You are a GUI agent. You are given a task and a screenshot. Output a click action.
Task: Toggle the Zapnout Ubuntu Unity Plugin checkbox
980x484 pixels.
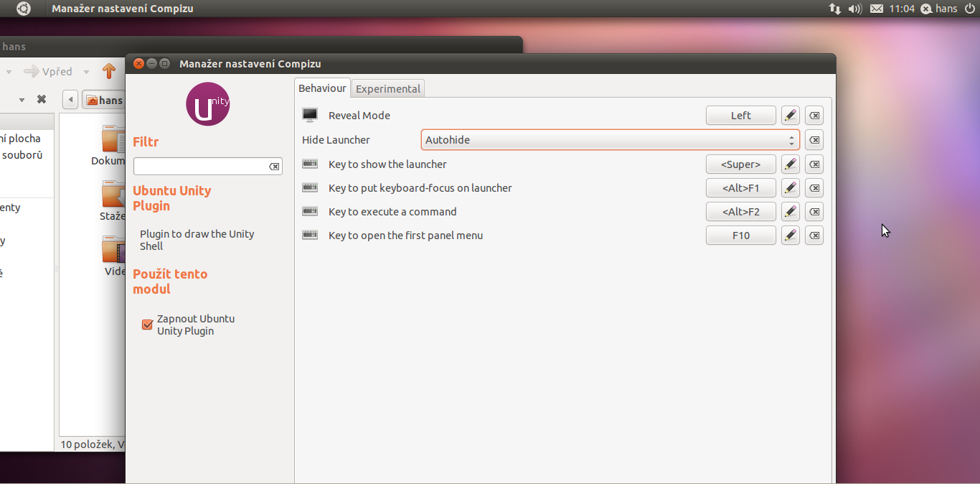pyautogui.click(x=148, y=325)
